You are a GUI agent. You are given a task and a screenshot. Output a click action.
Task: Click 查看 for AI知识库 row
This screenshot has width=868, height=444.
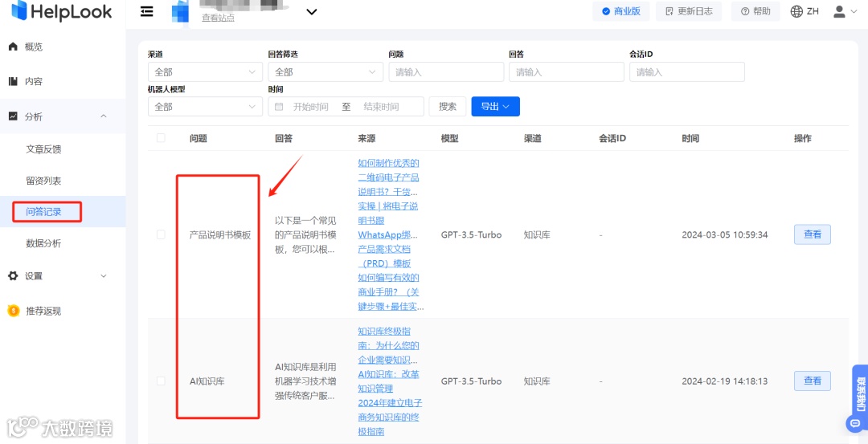click(x=813, y=381)
